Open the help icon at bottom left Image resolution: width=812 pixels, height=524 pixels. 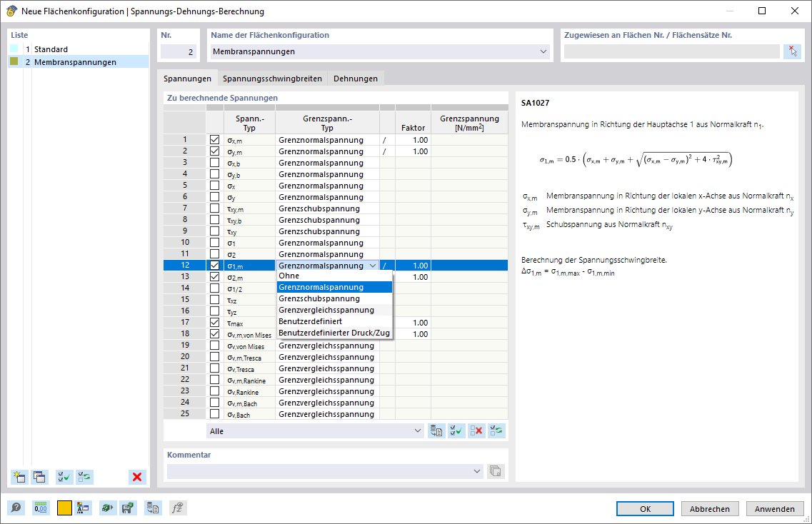click(16, 508)
